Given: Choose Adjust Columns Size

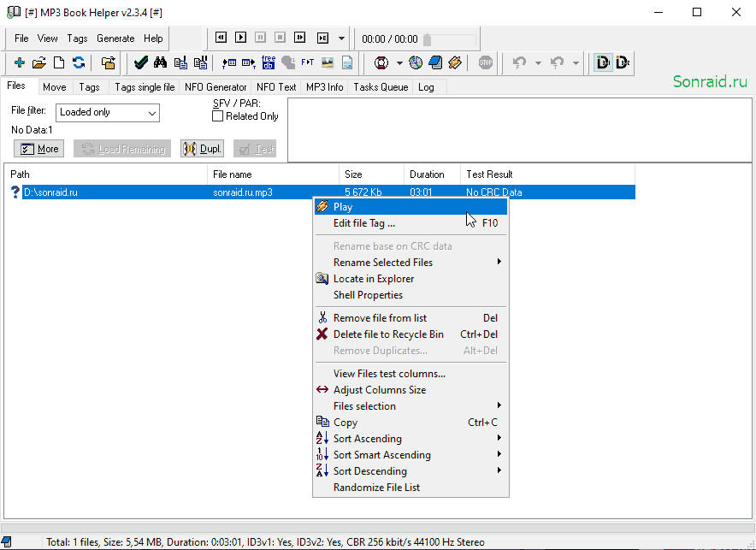Looking at the screenshot, I should point(410,390).
